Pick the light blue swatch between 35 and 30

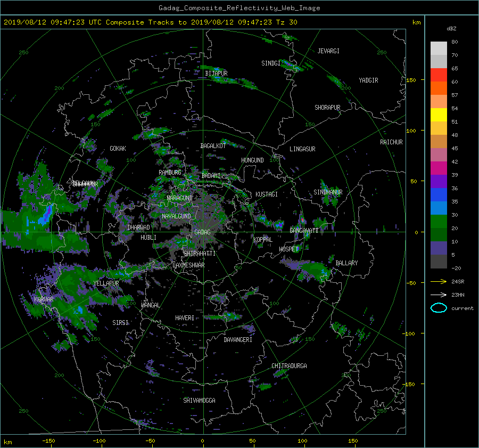tap(439, 208)
